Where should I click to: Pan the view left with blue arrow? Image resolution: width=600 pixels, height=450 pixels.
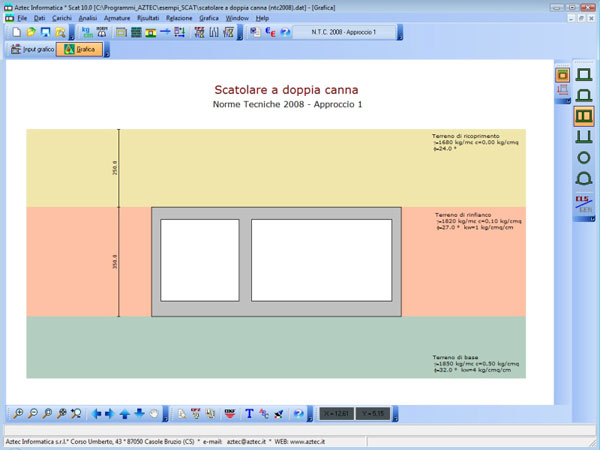coord(96,414)
